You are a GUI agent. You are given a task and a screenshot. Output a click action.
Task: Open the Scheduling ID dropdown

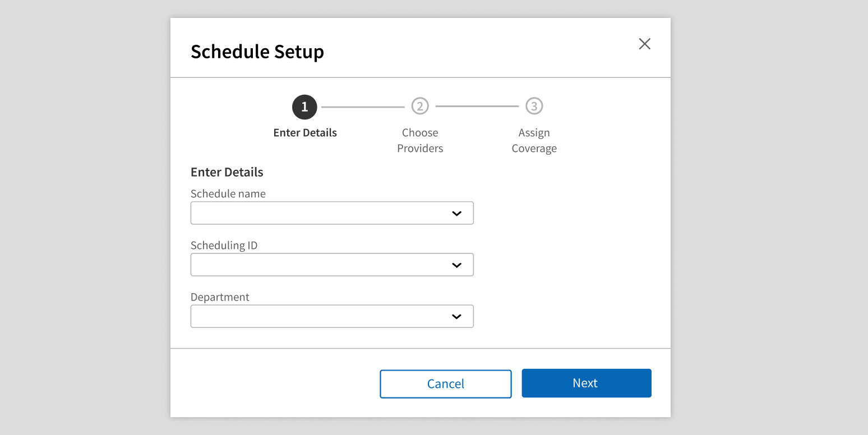click(332, 265)
